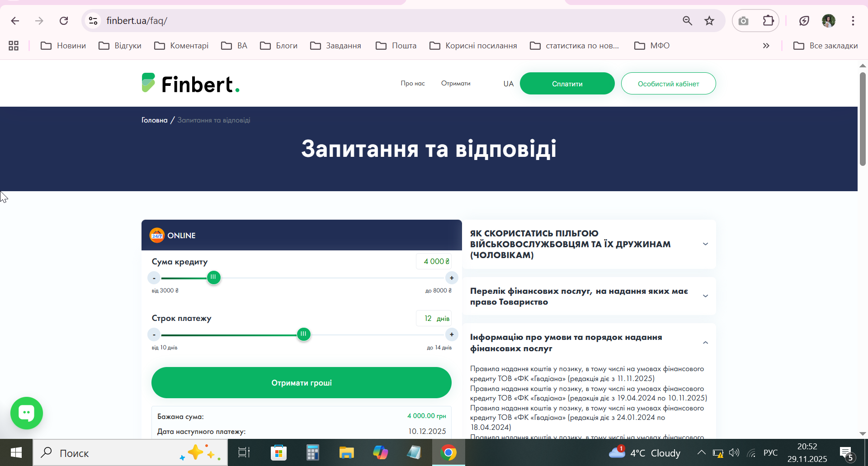Click the Отримати гроші button
The height and width of the screenshot is (466, 868).
click(302, 383)
